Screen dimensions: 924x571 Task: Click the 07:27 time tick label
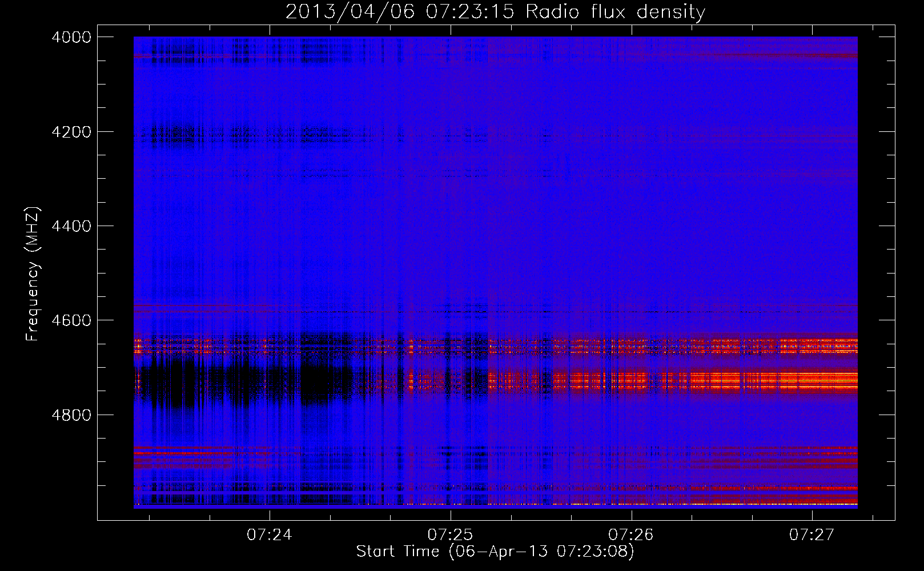pyautogui.click(x=812, y=534)
